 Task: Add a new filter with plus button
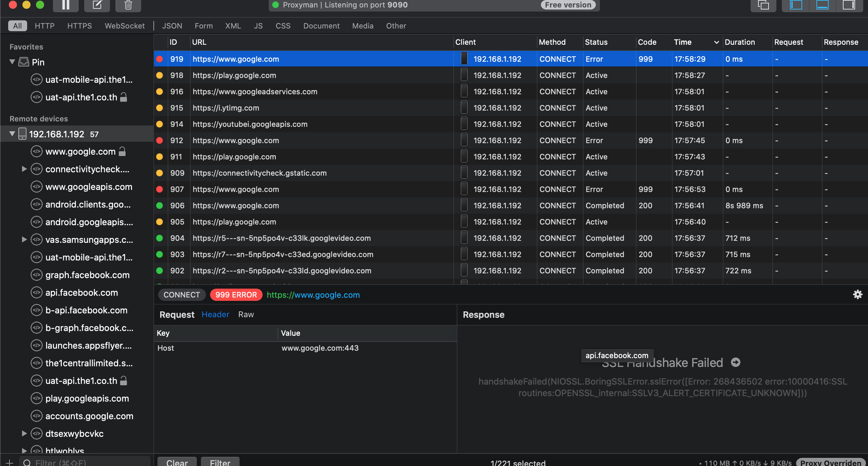coord(9,462)
